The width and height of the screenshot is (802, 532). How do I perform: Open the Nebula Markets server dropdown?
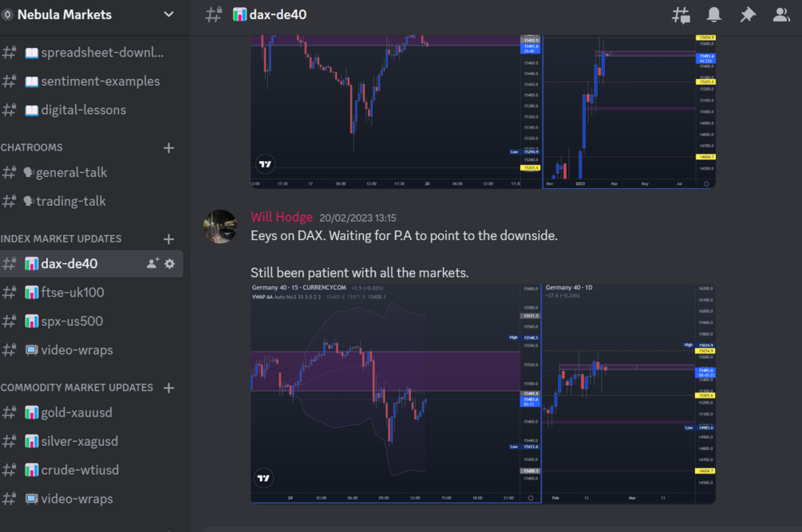168,14
